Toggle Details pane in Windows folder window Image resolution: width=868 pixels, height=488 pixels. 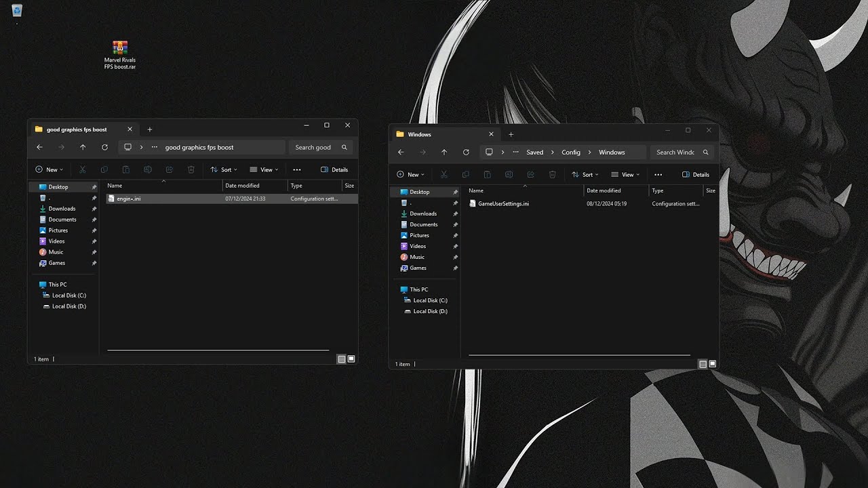tap(696, 175)
